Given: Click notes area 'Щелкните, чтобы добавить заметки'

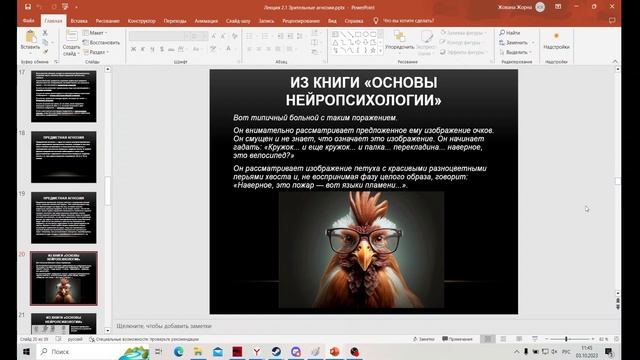Looking at the screenshot, I should [x=164, y=326].
